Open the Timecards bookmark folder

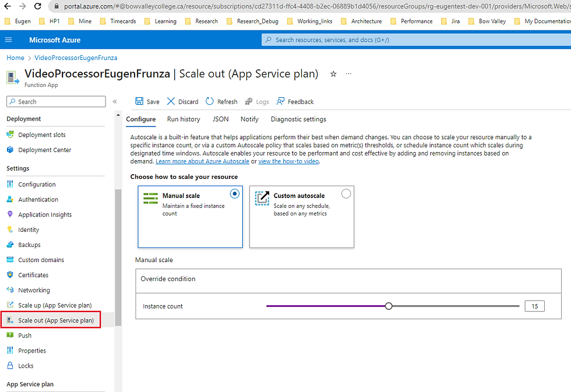(x=118, y=21)
